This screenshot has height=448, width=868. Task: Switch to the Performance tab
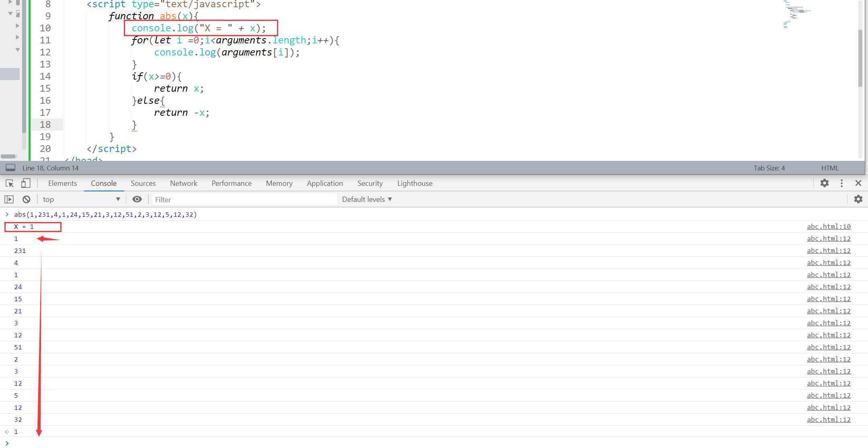pos(232,183)
